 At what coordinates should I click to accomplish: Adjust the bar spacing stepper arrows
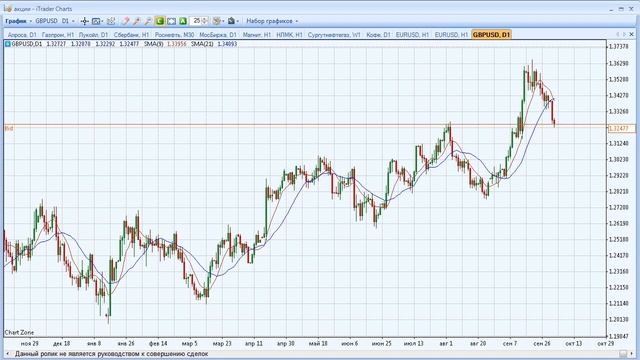[205, 21]
